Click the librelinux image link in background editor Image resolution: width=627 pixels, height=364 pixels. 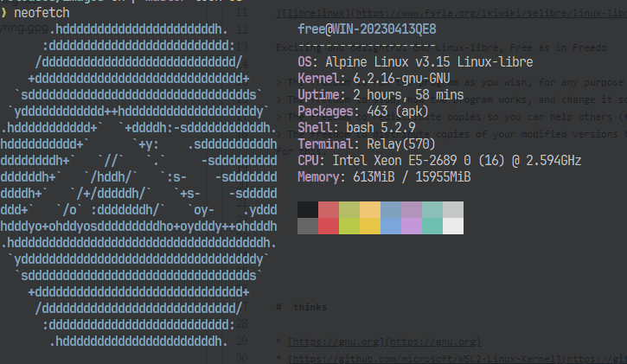[451, 13]
